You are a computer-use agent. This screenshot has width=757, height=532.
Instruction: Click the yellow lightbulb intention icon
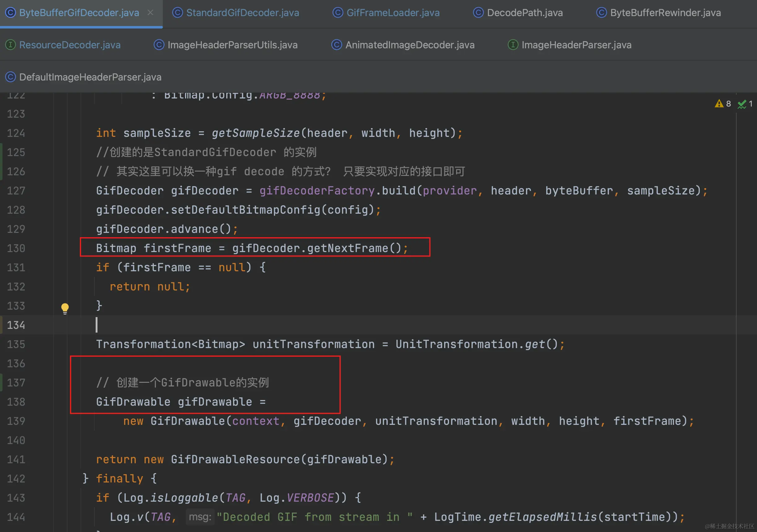[65, 308]
